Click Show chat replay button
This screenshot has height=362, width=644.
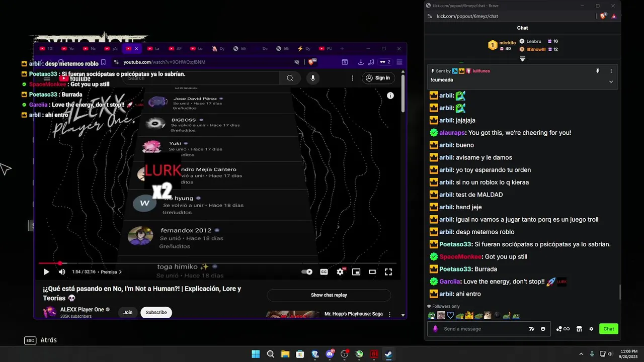[x=329, y=295]
